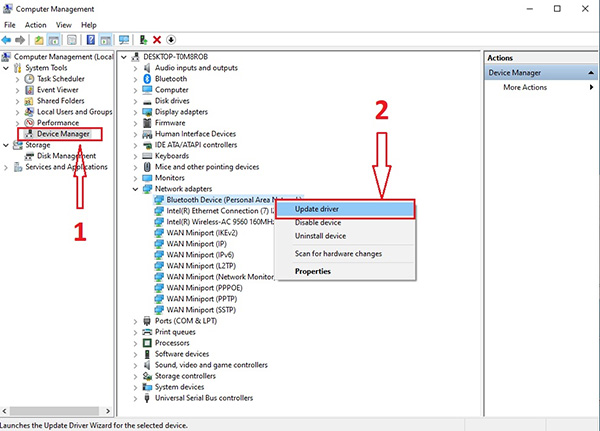
Task: Click the Task Scheduler clock icon
Action: coord(30,79)
